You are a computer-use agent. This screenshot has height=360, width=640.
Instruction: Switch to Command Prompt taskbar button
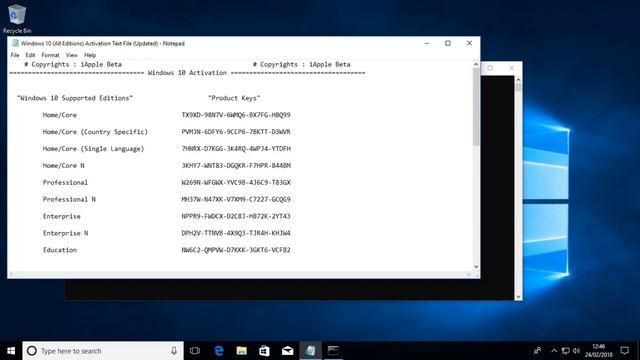point(333,351)
